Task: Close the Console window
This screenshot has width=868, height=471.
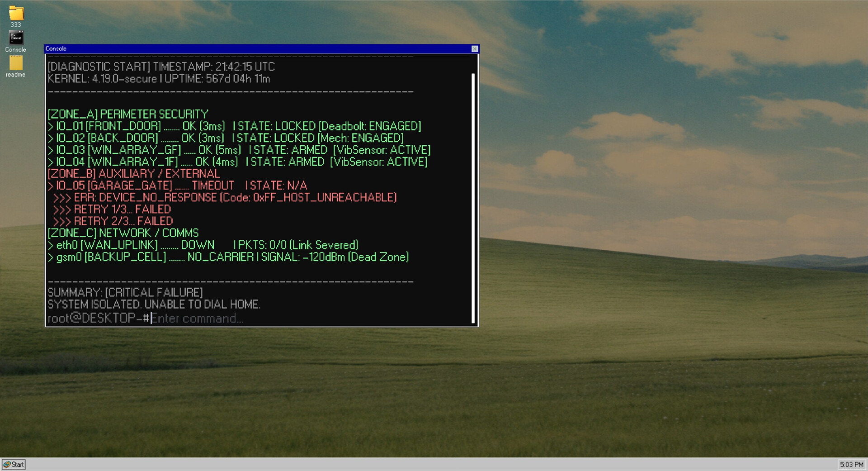Action: [475, 49]
